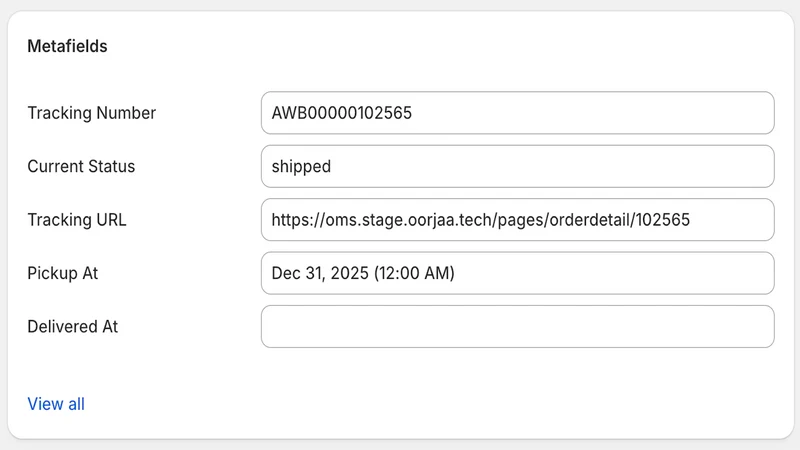The width and height of the screenshot is (800, 450).
Task: Focus the Current Status field showing shipped
Action: click(517, 166)
